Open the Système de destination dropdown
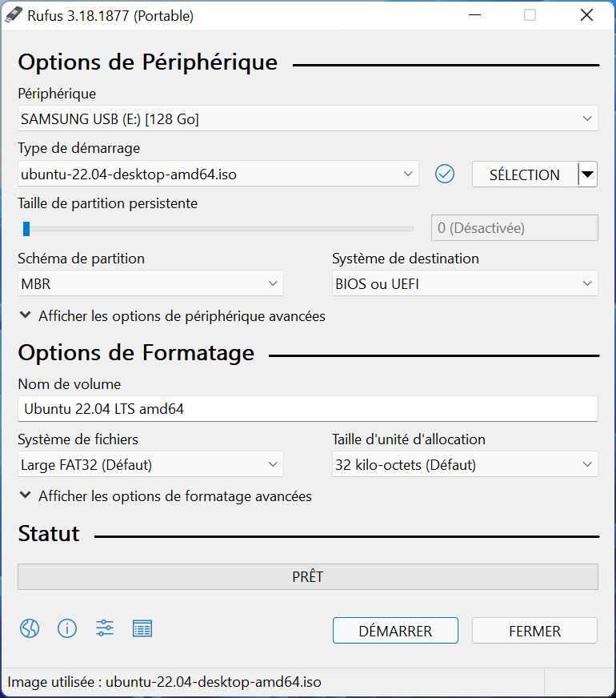 point(465,283)
